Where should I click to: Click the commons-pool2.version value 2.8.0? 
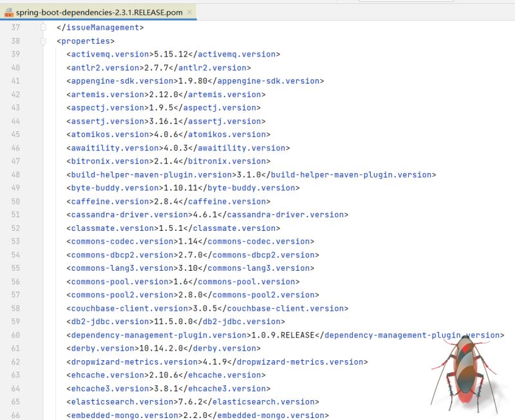(190, 295)
